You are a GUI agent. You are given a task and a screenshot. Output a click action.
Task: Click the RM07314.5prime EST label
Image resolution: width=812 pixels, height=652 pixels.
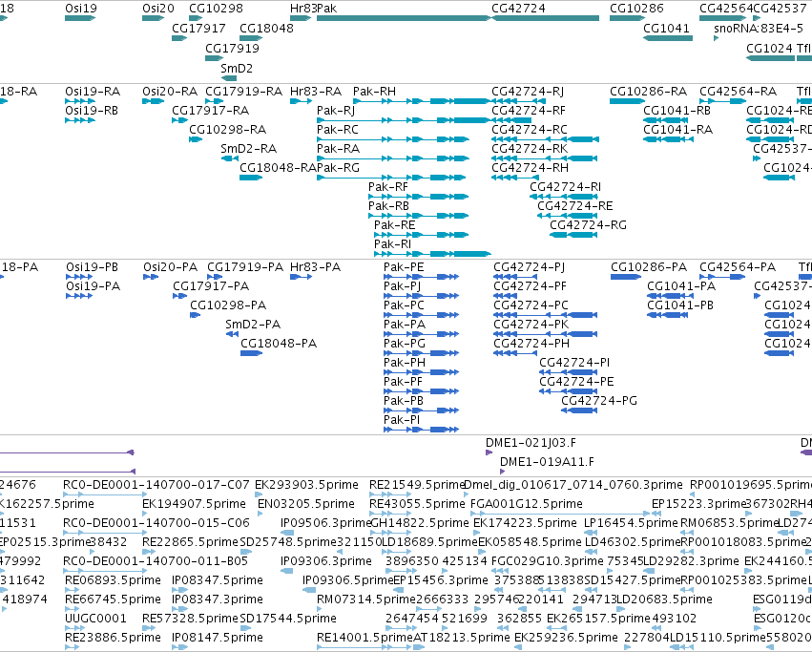click(x=366, y=599)
